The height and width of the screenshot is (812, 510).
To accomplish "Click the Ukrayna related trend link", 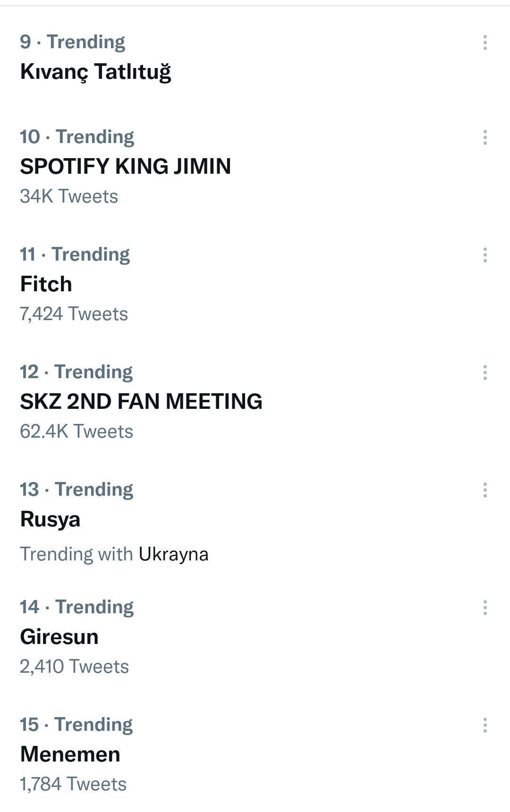I will pyautogui.click(x=173, y=554).
